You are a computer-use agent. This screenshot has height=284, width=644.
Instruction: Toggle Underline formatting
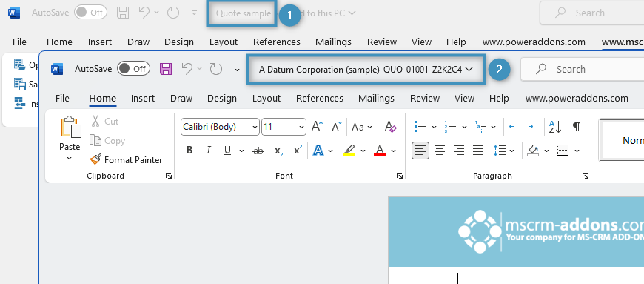point(227,151)
